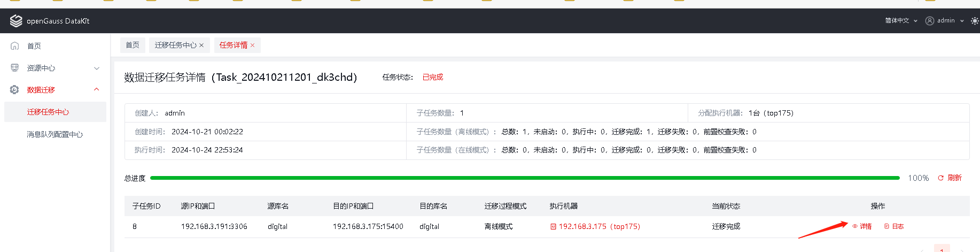Click creation time 2024-10-21 00:02:22
Viewport: 980px width, 252px height.
[x=207, y=132]
